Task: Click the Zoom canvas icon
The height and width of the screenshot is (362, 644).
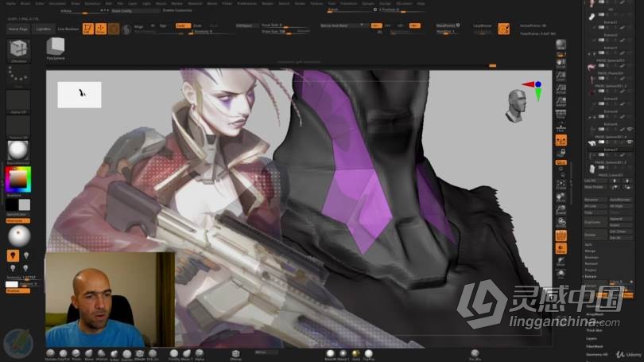Action: pos(561,76)
